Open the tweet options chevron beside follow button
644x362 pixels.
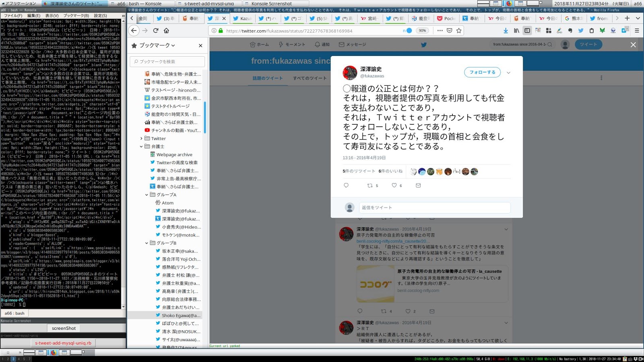click(508, 73)
